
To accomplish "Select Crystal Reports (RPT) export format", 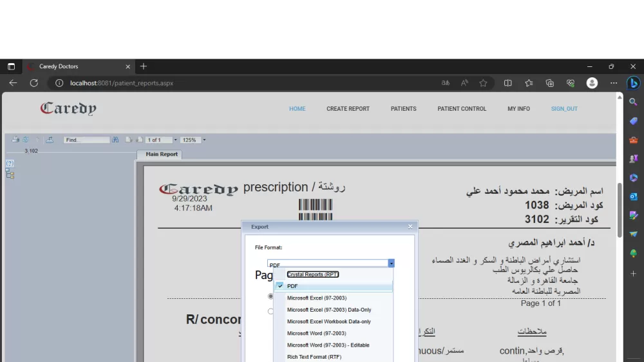I will coord(312,274).
